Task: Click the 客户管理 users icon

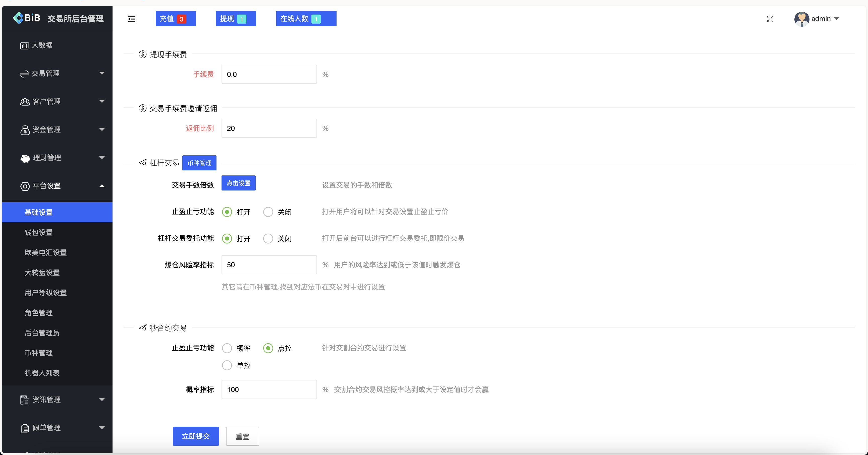Action: point(25,102)
